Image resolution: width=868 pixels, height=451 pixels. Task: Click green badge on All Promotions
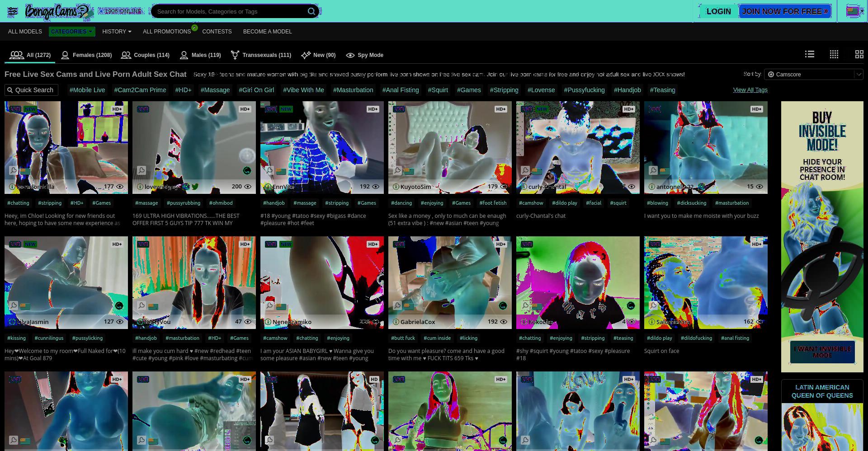point(194,28)
